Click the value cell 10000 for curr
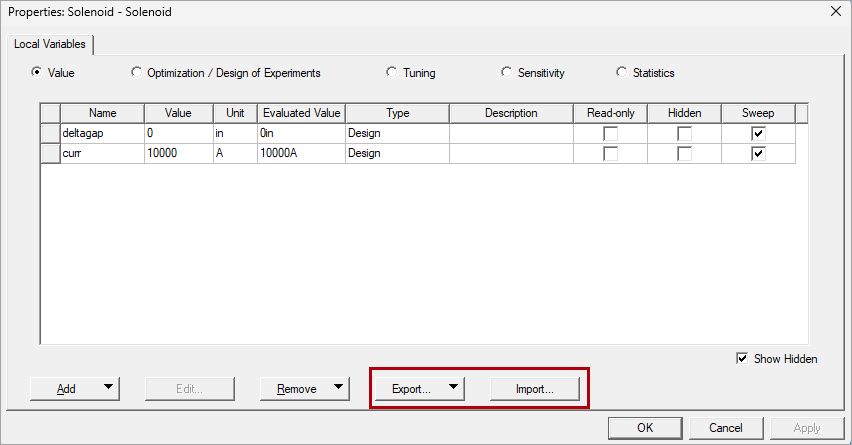Screen dimensions: 852x445 click(178, 153)
